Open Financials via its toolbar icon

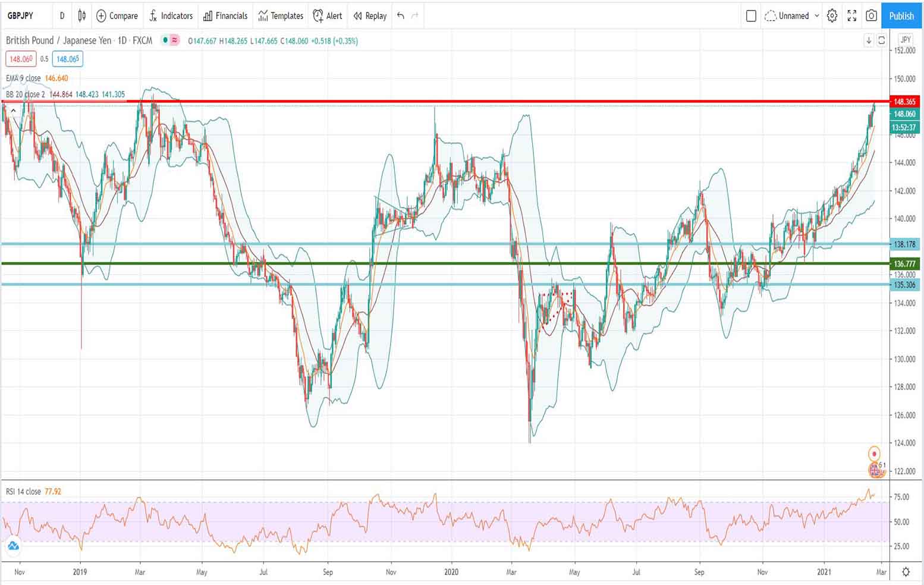[225, 16]
